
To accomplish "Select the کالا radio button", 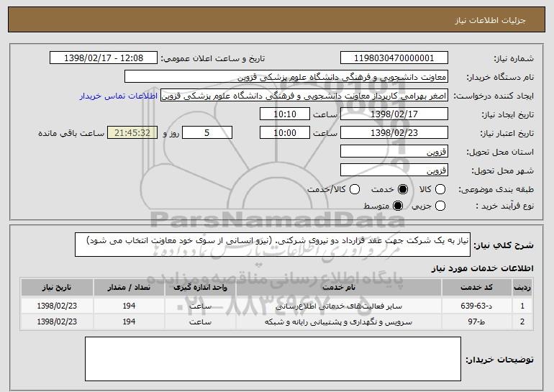I will [x=440, y=189].
